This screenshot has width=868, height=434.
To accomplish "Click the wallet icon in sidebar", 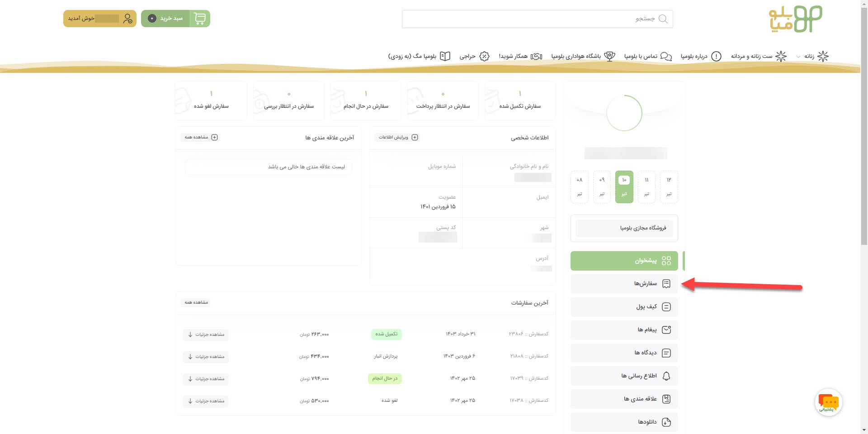I will point(666,307).
